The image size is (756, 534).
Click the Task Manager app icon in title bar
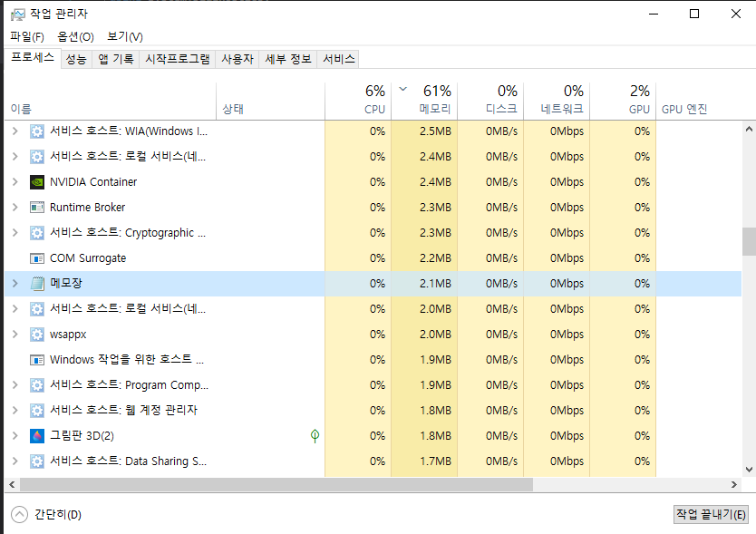coord(18,15)
